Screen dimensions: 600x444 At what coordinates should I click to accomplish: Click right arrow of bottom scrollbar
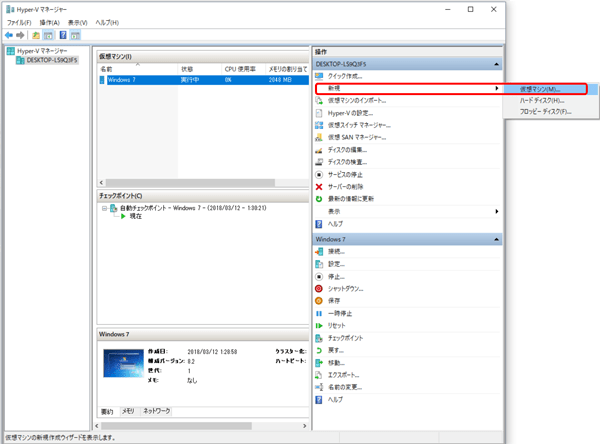coord(305,426)
